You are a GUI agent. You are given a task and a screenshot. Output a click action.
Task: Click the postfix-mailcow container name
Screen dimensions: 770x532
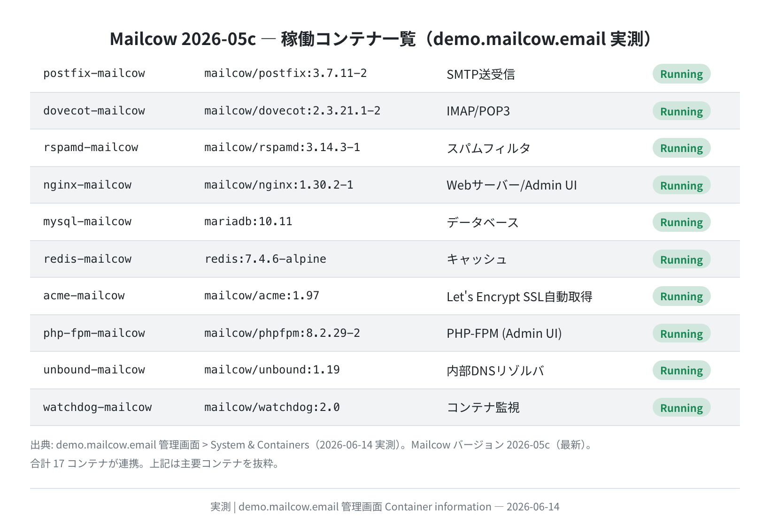pos(94,73)
